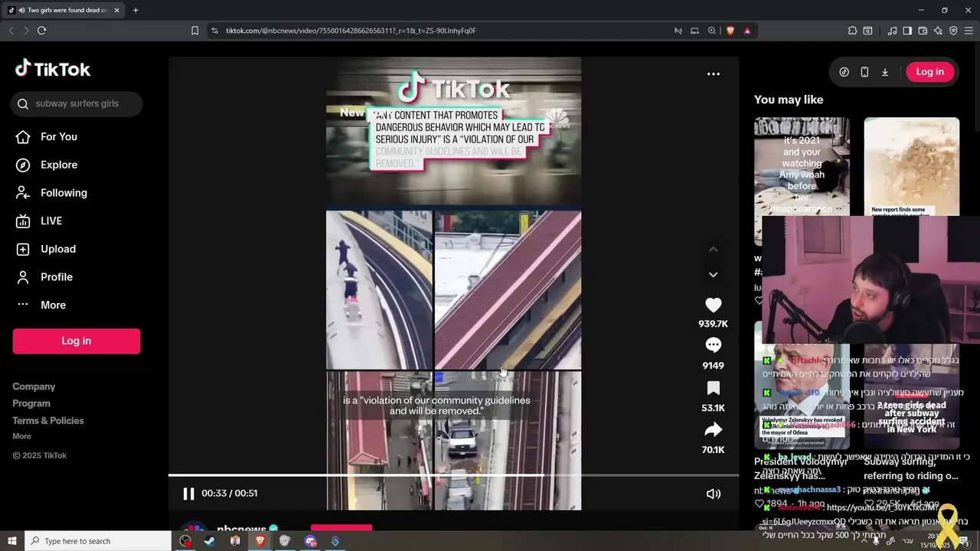Close the 'Two girls were found dead' tab
980x551 pixels.
pyautogui.click(x=116, y=10)
